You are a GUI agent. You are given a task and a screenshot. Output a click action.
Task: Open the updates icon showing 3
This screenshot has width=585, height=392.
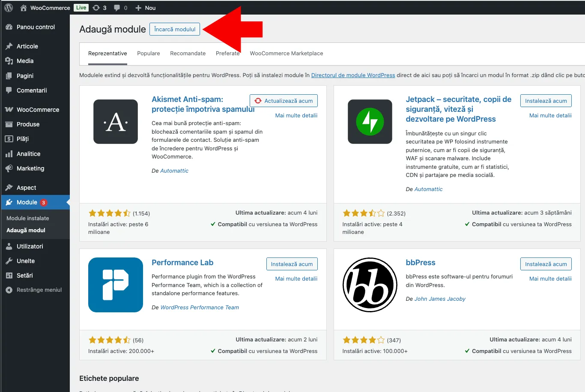[96, 8]
